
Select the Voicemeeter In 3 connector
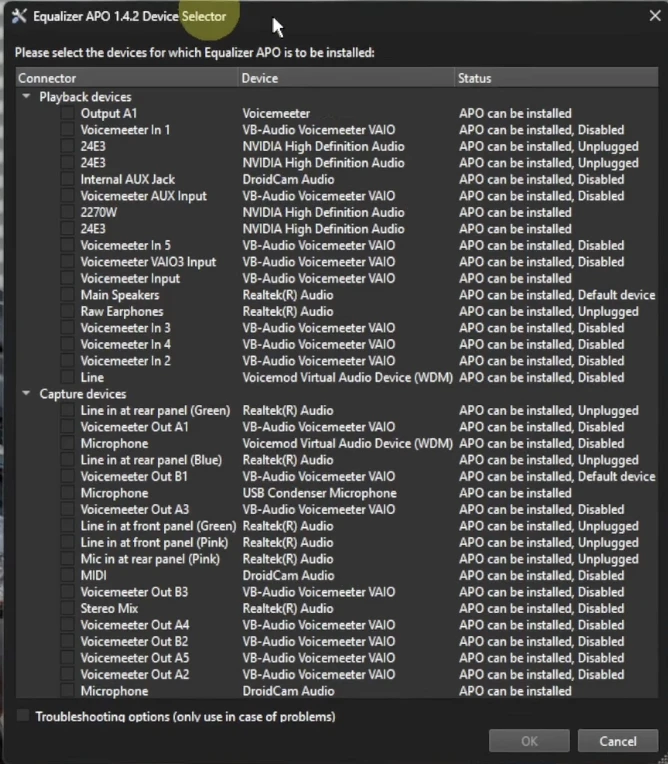(125, 327)
